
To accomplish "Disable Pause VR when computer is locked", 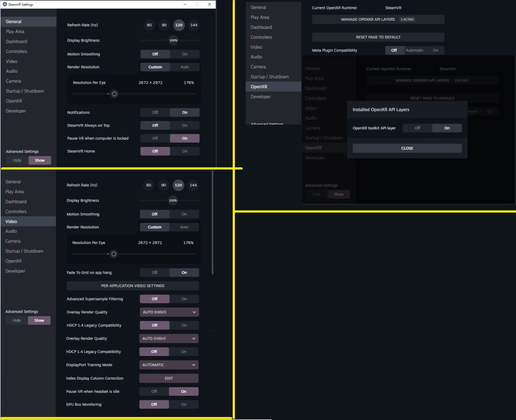I will click(155, 138).
